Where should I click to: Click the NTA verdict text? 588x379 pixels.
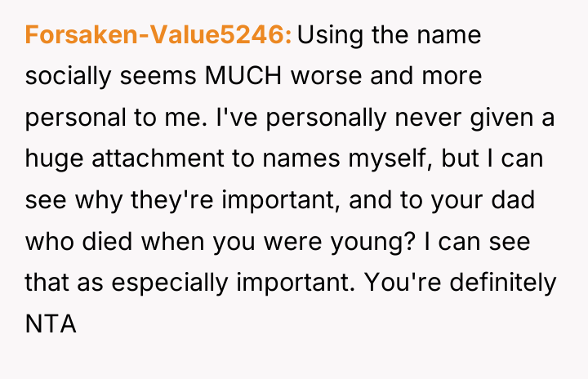click(51, 323)
